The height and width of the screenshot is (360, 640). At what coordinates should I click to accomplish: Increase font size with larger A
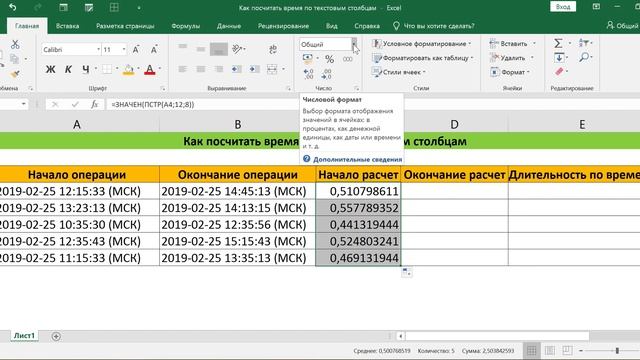136,50
